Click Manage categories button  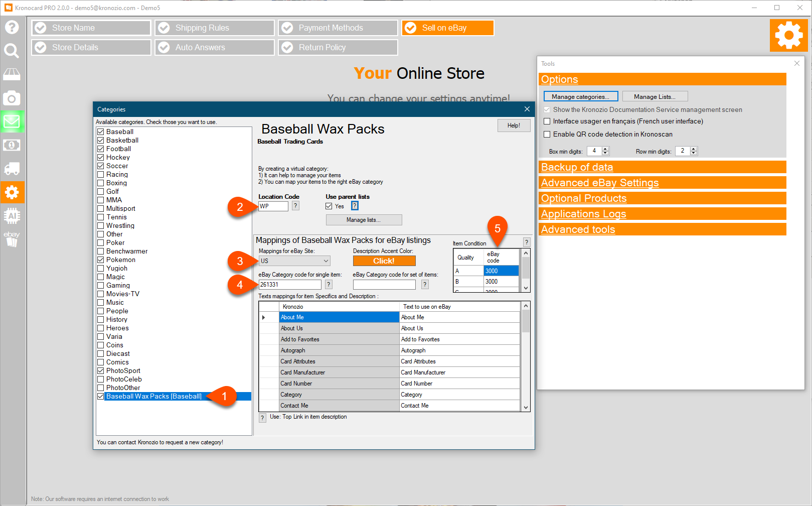tap(581, 96)
